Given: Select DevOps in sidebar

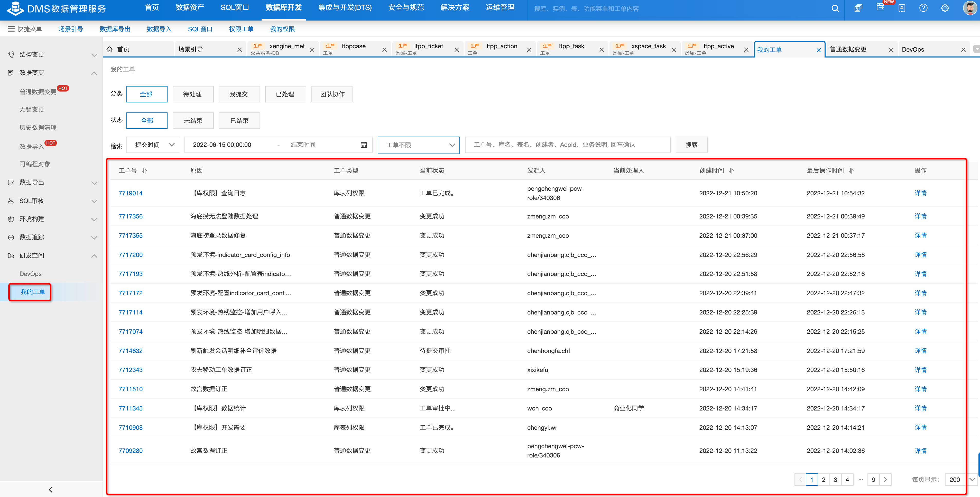Looking at the screenshot, I should [30, 274].
